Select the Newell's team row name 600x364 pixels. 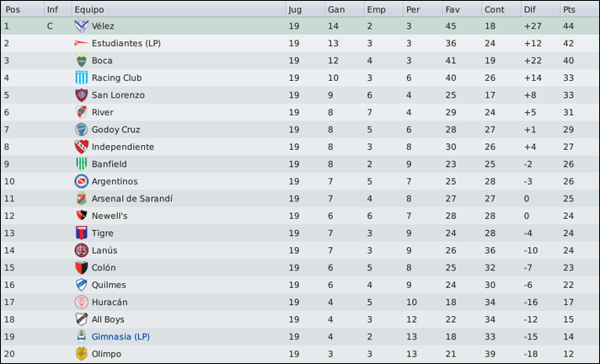tap(110, 216)
